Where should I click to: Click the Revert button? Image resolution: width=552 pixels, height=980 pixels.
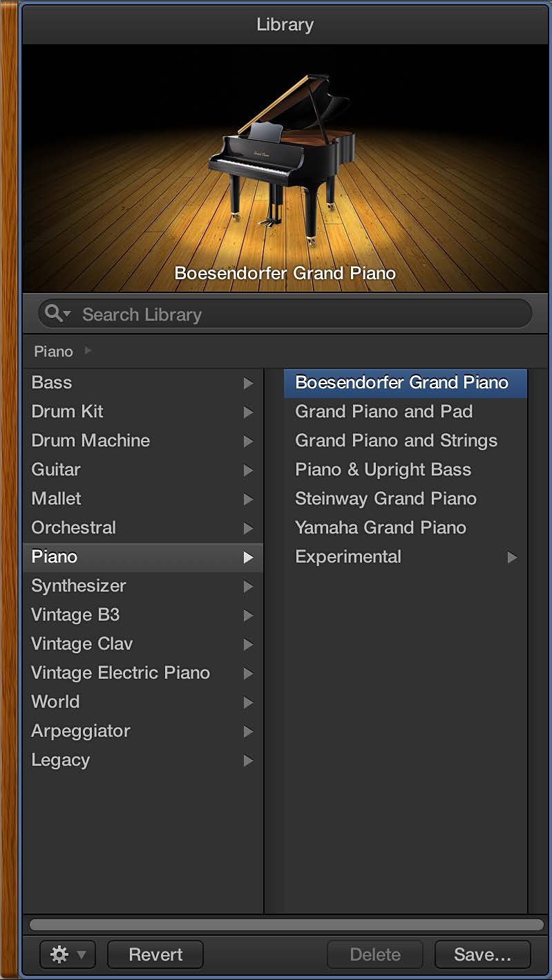coord(155,954)
